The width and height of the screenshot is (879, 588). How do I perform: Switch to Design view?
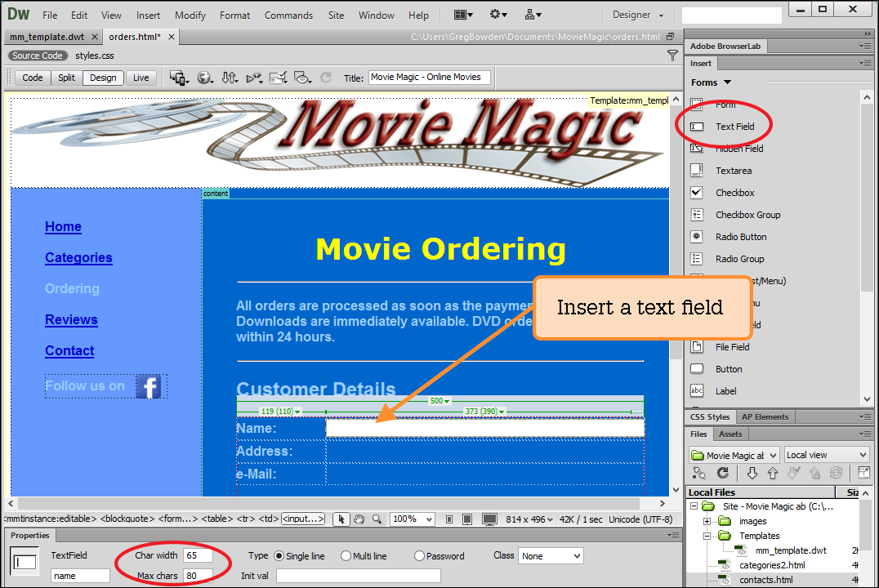[103, 78]
